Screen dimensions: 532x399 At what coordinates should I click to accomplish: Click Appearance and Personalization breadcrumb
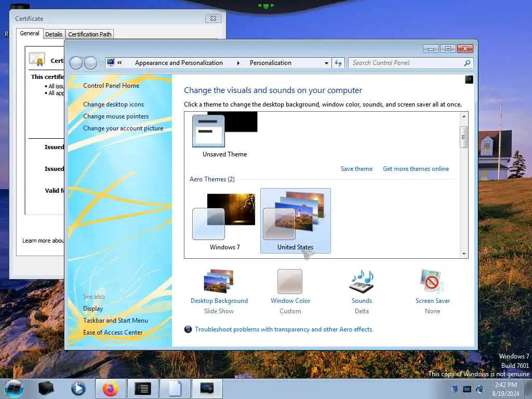click(x=179, y=63)
